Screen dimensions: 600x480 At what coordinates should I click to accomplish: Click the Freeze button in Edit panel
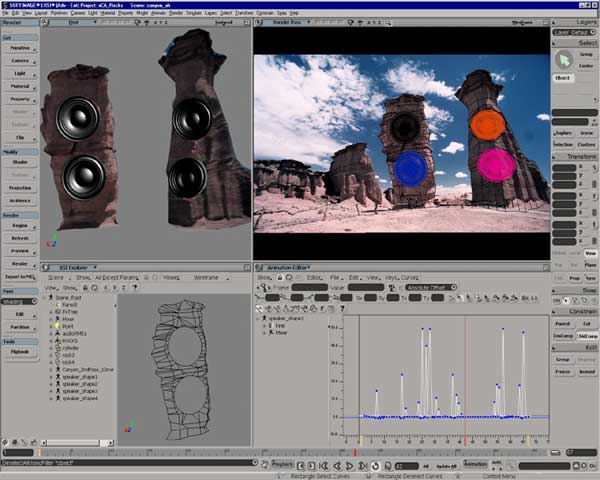coord(563,371)
